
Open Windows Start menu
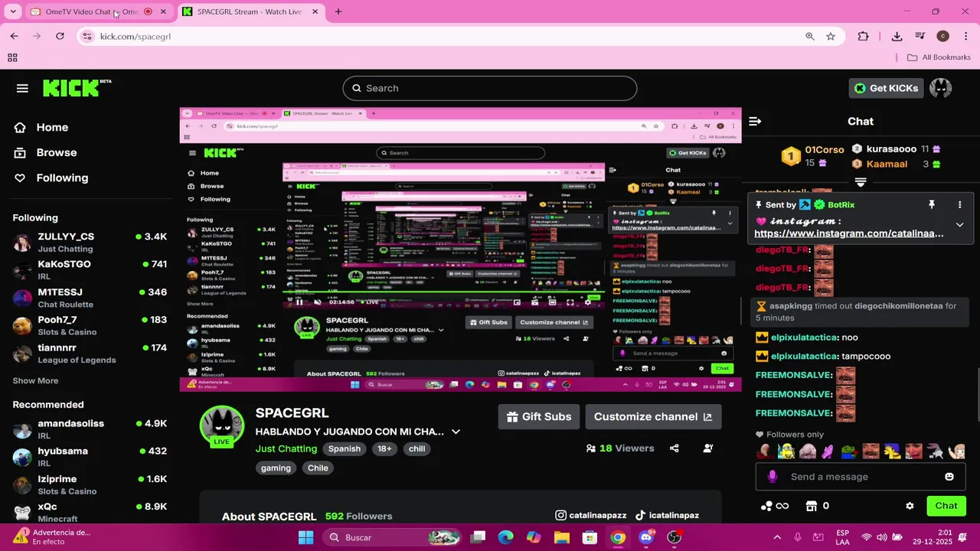tap(305, 537)
